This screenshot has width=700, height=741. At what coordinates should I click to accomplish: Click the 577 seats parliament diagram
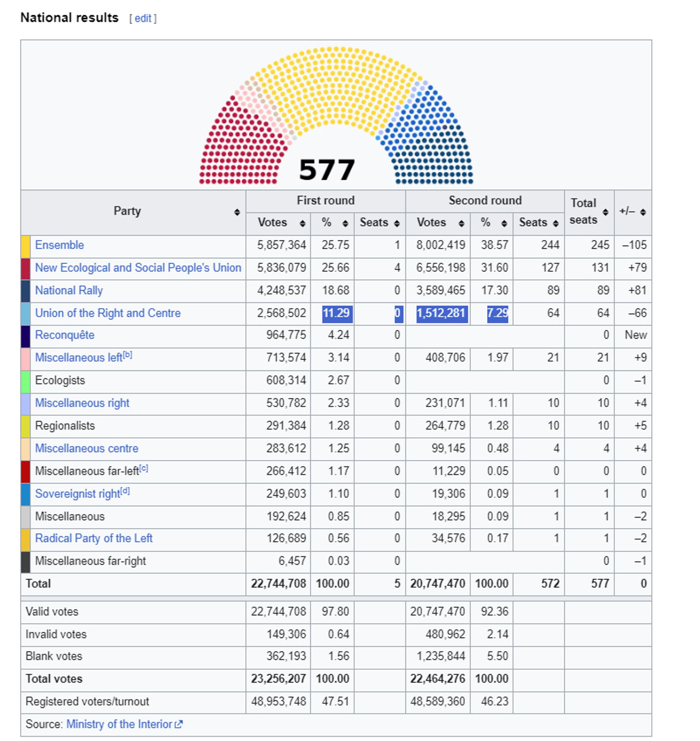tap(336, 115)
